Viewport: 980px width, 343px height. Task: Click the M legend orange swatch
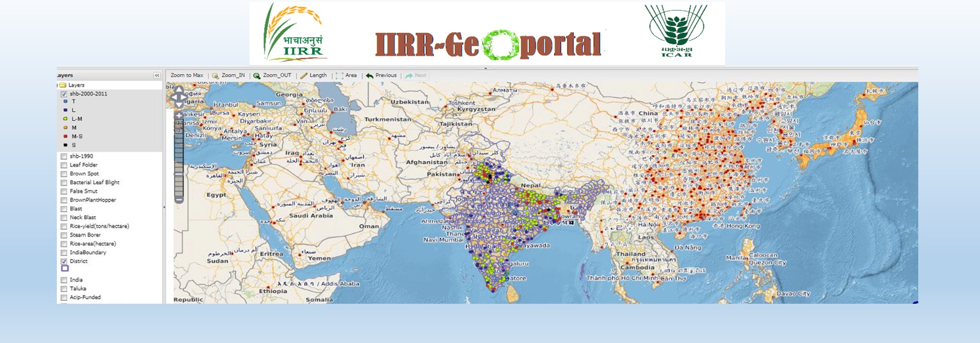click(x=65, y=128)
